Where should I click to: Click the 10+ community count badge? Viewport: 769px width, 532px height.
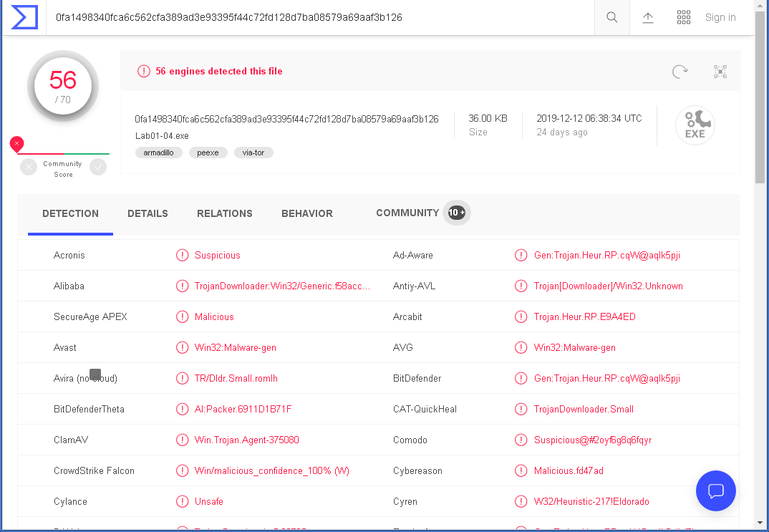coord(457,213)
